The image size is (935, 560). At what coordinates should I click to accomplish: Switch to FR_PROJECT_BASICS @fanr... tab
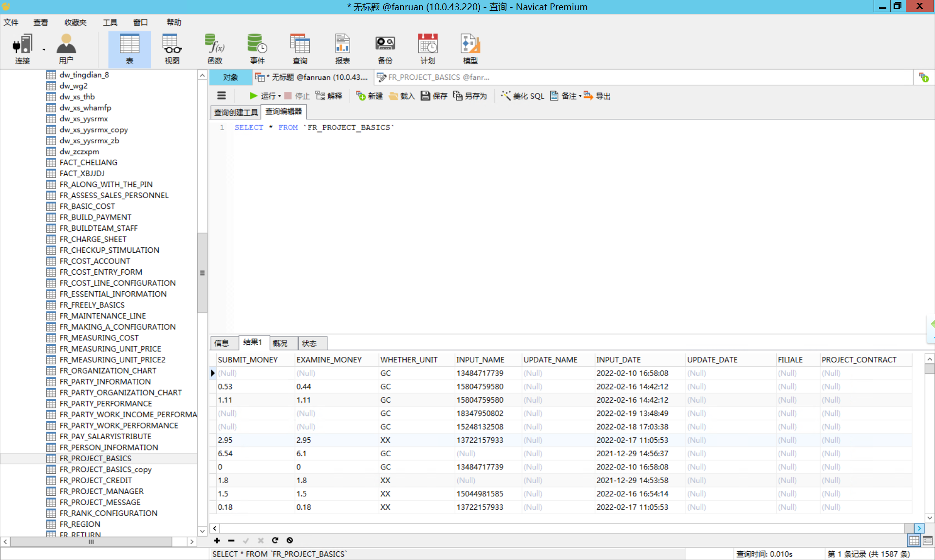433,77
